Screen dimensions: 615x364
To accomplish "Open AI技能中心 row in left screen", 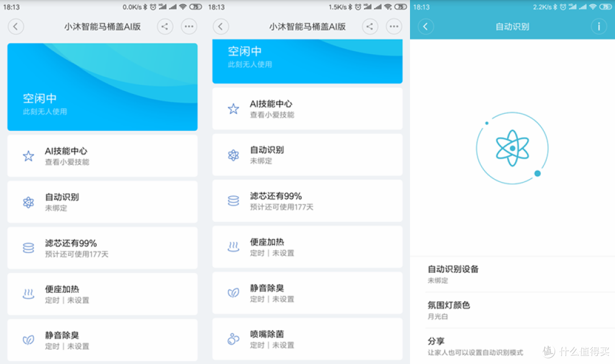I will pos(102,156).
